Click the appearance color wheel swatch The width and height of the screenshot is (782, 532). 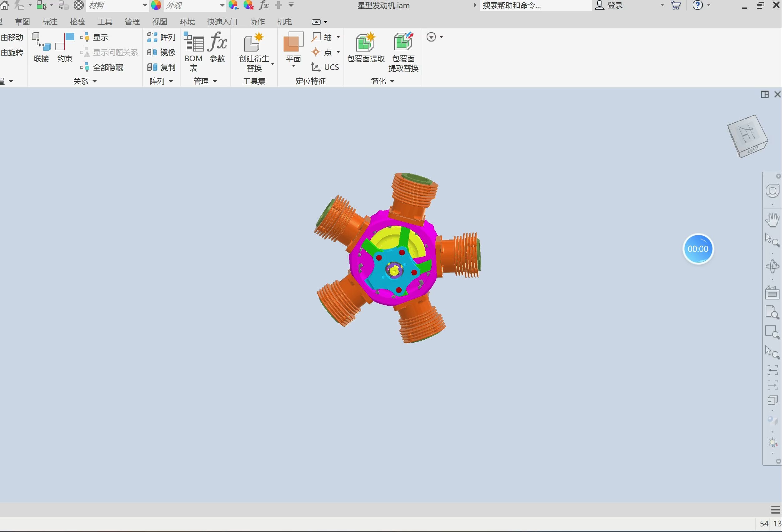[x=156, y=5]
